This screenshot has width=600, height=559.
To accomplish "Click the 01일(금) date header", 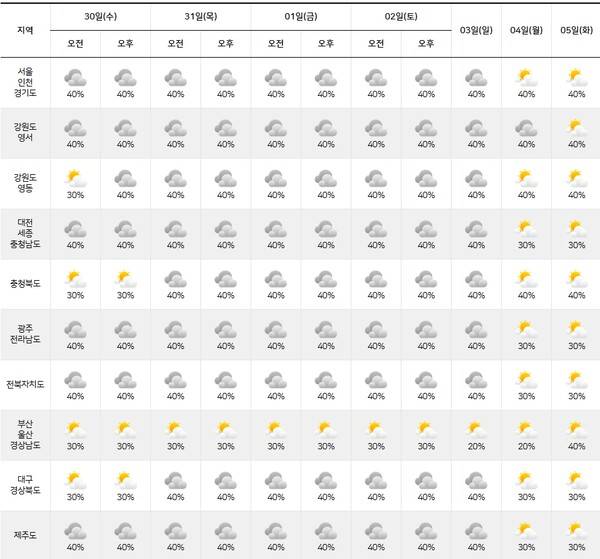I will point(301,16).
